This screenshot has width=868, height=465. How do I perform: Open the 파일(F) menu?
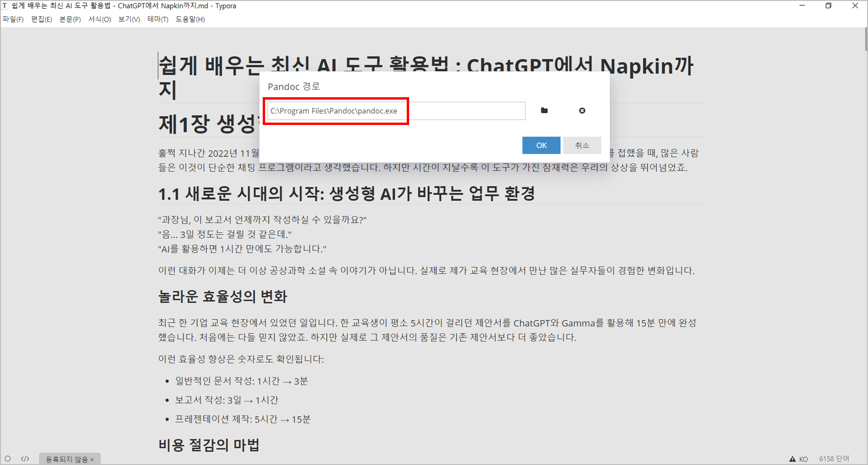[x=13, y=19]
